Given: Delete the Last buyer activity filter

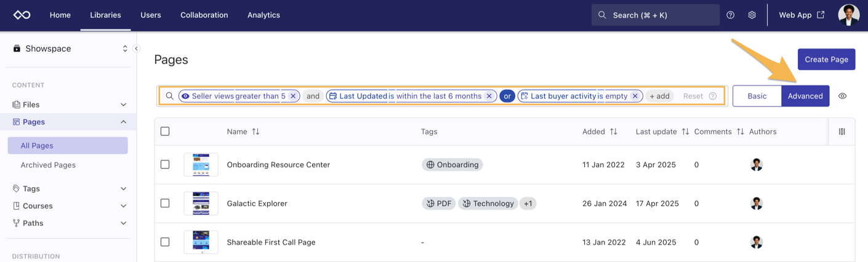Looking at the screenshot, I should (635, 96).
